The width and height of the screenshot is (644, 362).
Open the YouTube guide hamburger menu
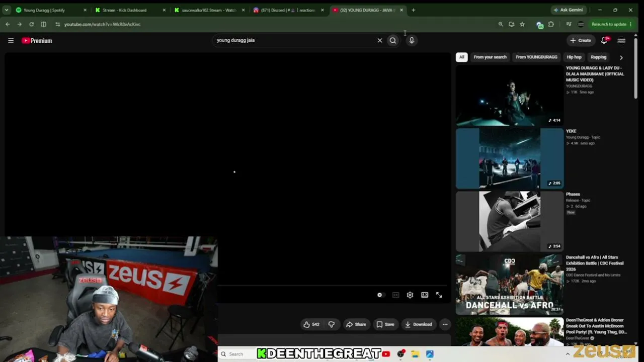click(11, 41)
